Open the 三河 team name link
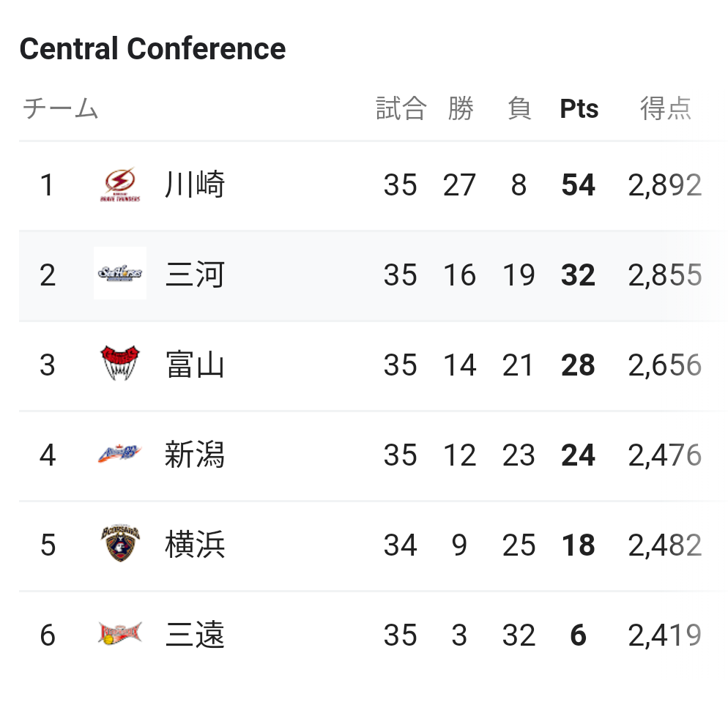The width and height of the screenshot is (728, 705). pyautogui.click(x=195, y=275)
